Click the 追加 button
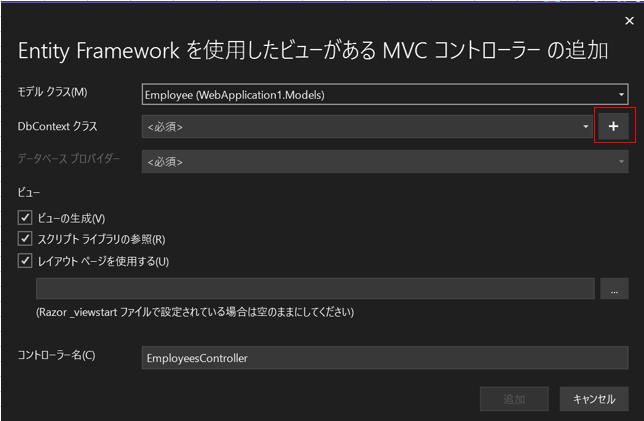 [x=514, y=399]
